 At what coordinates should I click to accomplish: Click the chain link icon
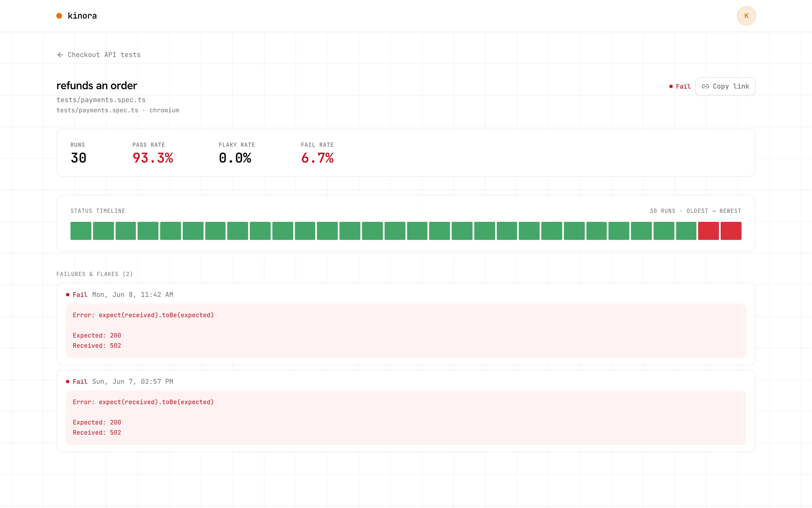tap(705, 86)
